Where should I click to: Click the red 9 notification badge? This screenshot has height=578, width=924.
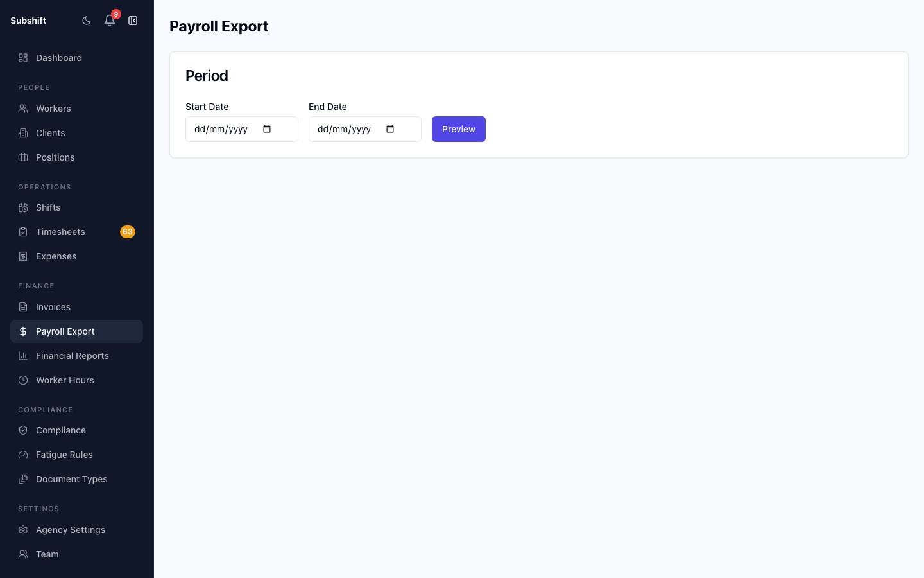coord(116,14)
